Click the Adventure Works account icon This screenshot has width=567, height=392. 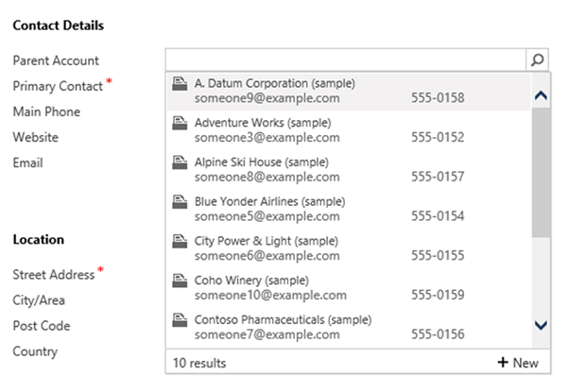click(x=179, y=124)
